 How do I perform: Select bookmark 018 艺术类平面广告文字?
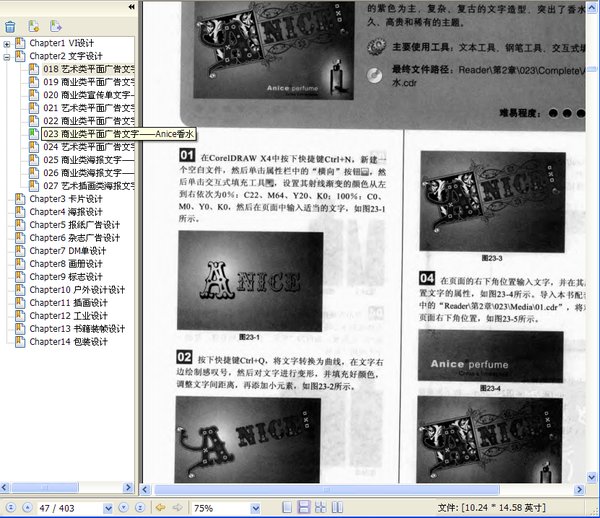click(x=88, y=69)
